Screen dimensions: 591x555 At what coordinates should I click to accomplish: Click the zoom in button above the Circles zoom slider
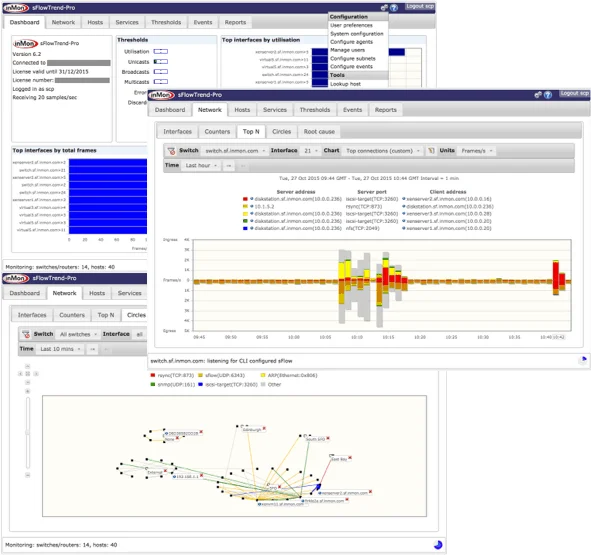[x=28, y=391]
